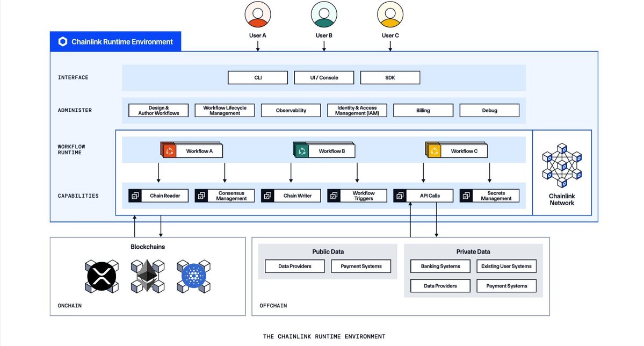The height and width of the screenshot is (346, 644).
Task: Click Banking Systems under Private Data
Action: (x=440, y=266)
